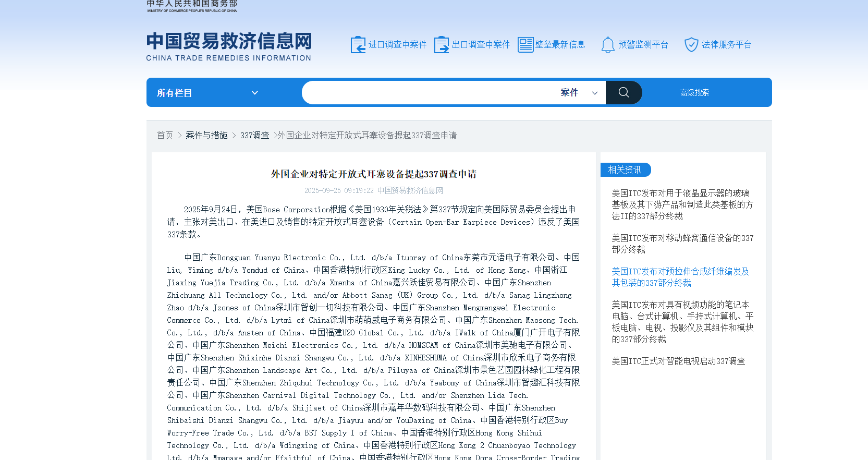The image size is (868, 460).
Task: Click the China Trade Remedies Information logo
Action: point(229,46)
